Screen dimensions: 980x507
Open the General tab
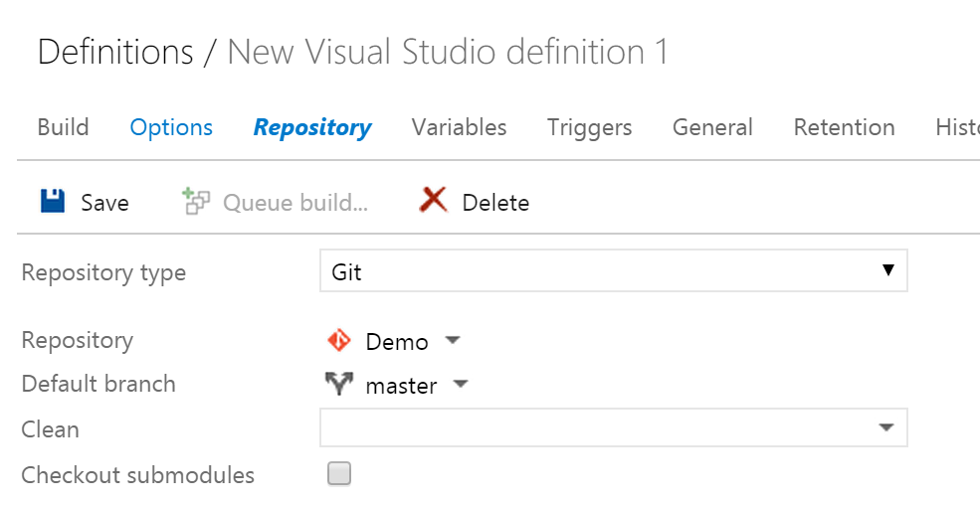(x=712, y=127)
